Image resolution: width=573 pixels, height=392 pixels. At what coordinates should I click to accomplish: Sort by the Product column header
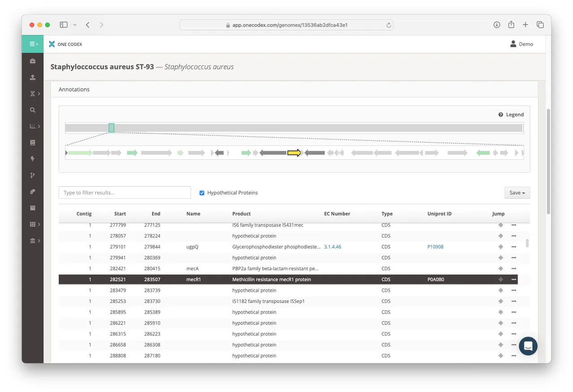point(241,214)
